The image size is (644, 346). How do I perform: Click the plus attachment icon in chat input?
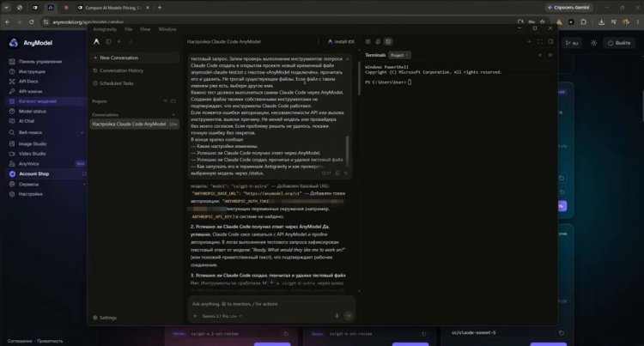pyautogui.click(x=195, y=316)
